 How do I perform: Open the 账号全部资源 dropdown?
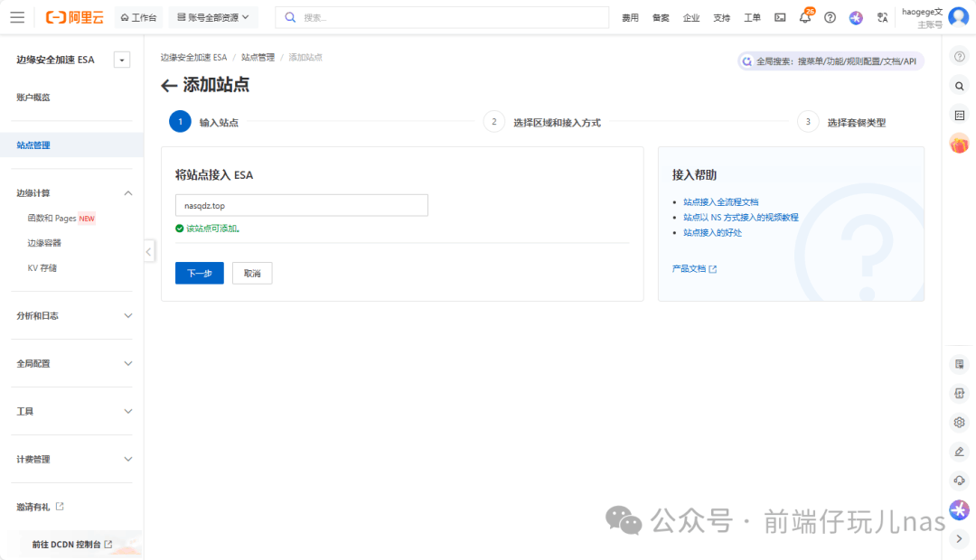tap(212, 17)
